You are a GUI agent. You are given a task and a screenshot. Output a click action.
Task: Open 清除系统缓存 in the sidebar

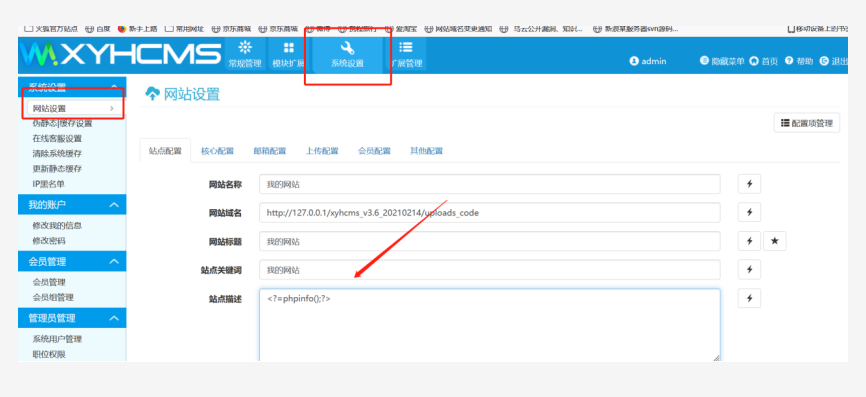57,153
